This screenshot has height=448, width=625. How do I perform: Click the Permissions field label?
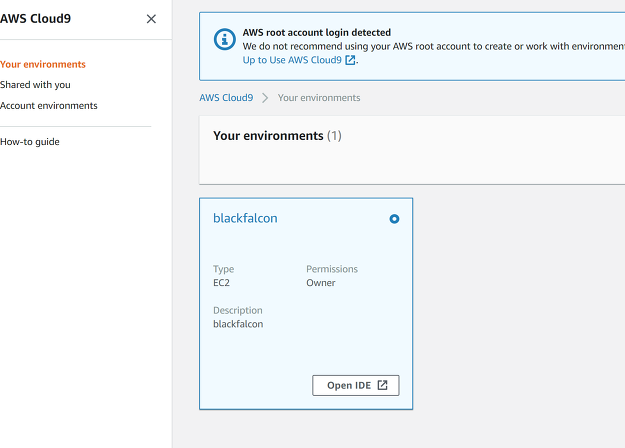pos(332,269)
